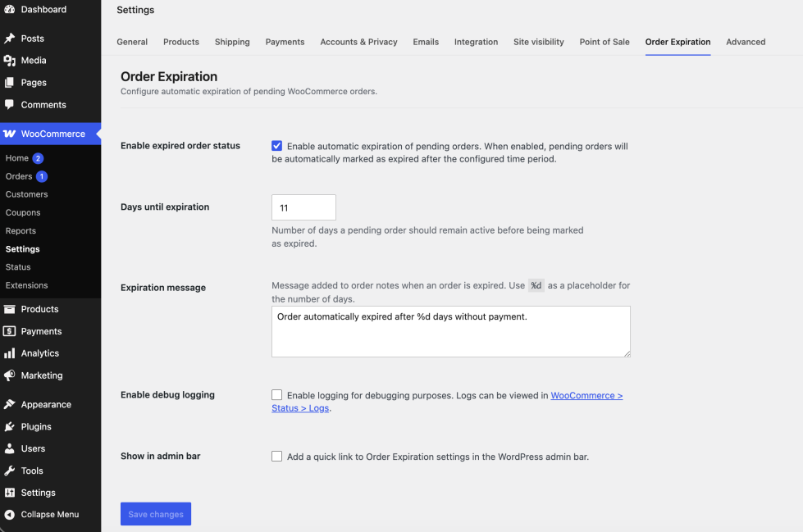Open the Site visibility tab
This screenshot has width=803, height=532.
539,42
